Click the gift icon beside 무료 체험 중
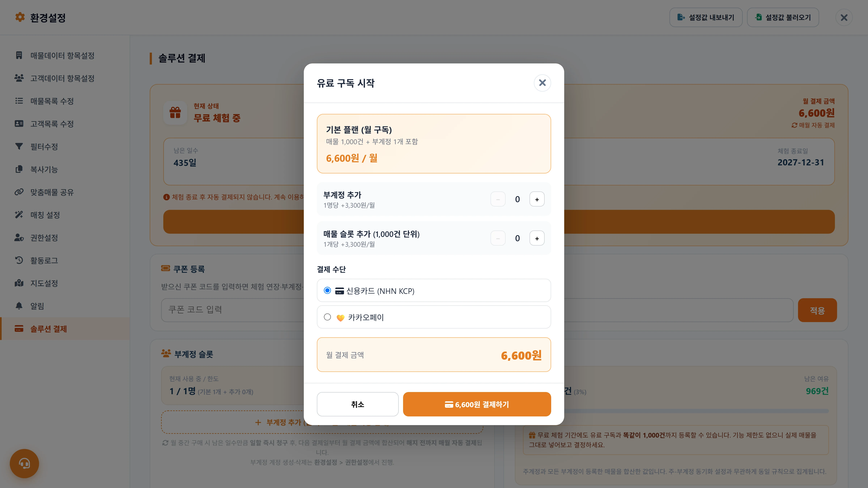This screenshot has width=868, height=488. [175, 112]
